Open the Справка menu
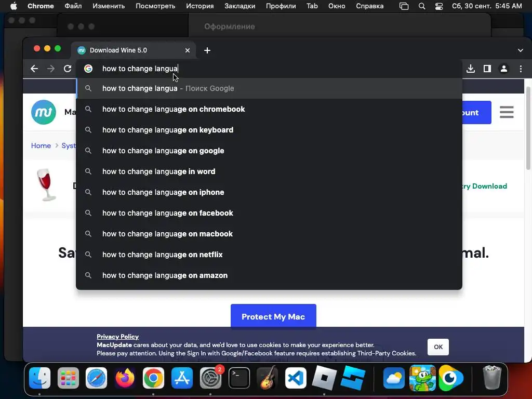The height and width of the screenshot is (399, 532). [370, 6]
